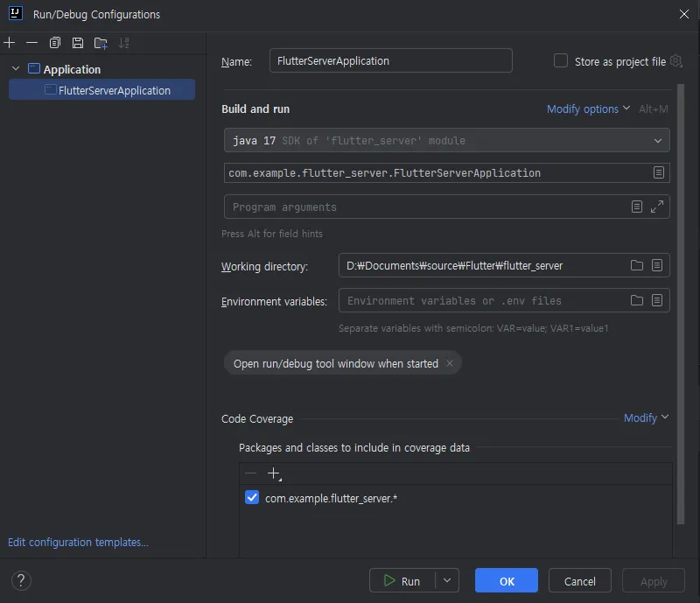
Task: Browse for the main class using the list icon
Action: [x=659, y=172]
